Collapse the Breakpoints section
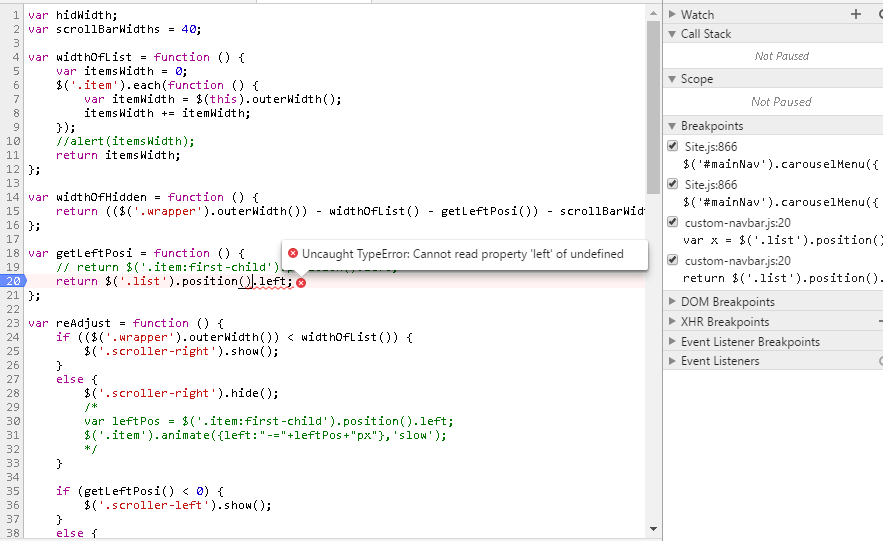 [672, 126]
